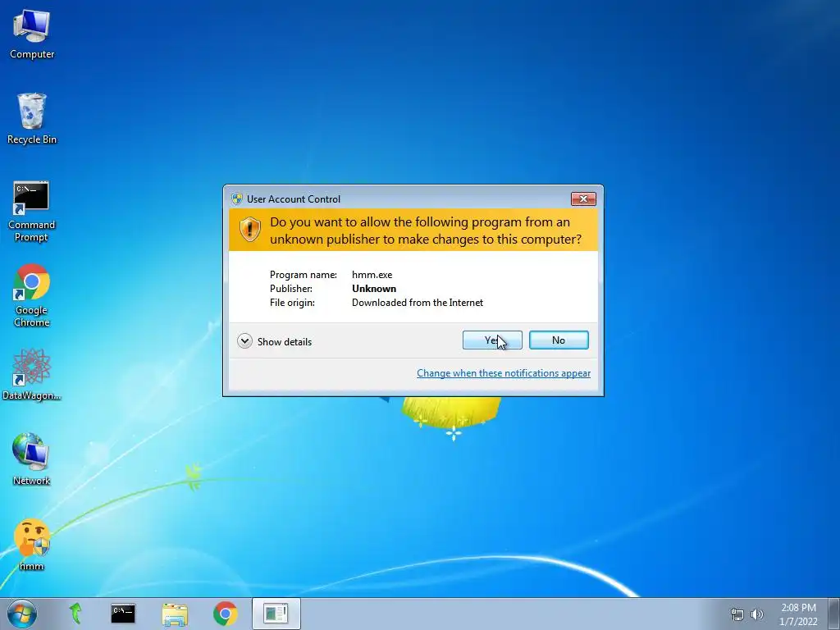Open the Computer desktop icon
The image size is (840, 630).
(x=32, y=34)
